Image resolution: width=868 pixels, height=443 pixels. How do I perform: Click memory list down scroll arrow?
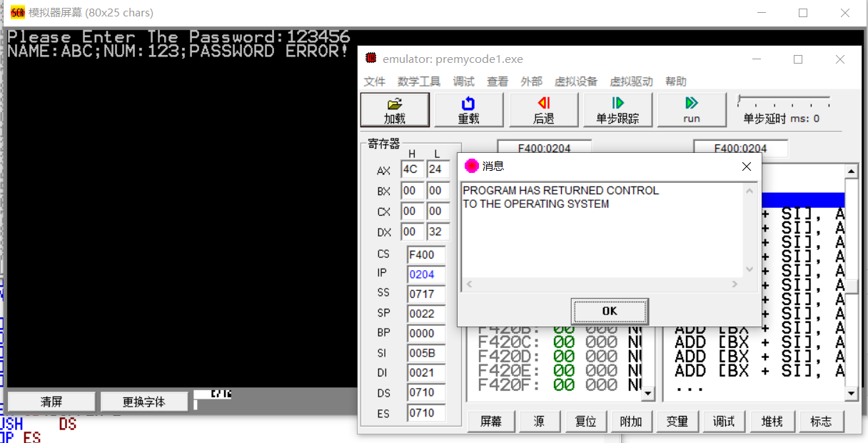[x=648, y=393]
